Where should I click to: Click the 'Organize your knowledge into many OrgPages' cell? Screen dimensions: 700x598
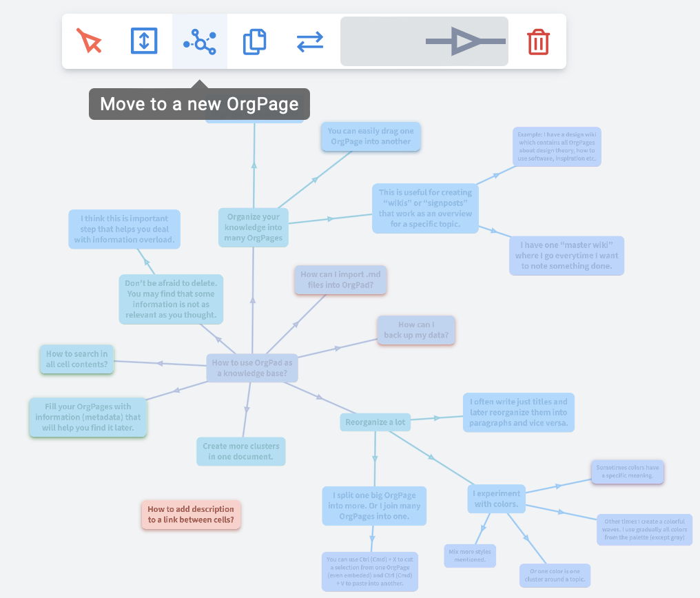[254, 227]
